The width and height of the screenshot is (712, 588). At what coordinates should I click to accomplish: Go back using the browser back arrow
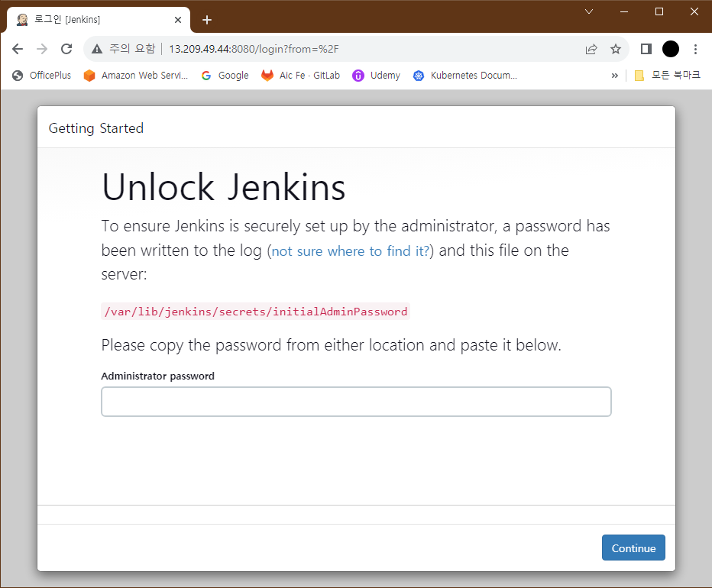18,49
